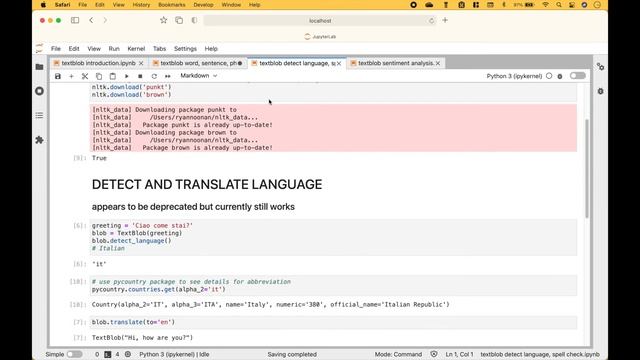Go back in Safari
640x360 pixels.
pos(91,20)
